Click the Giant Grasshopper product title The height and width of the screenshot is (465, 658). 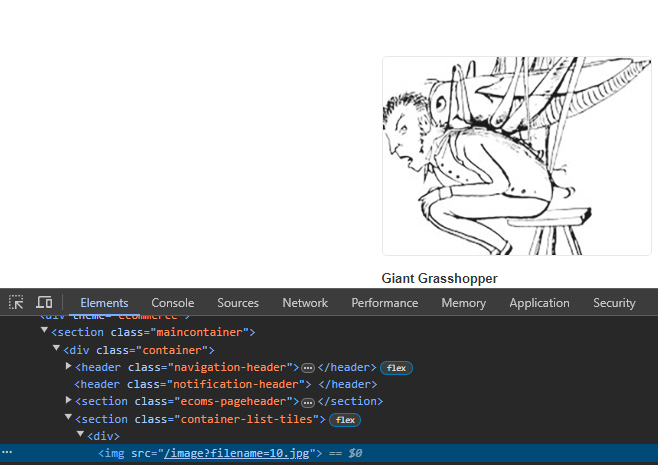[x=439, y=278]
